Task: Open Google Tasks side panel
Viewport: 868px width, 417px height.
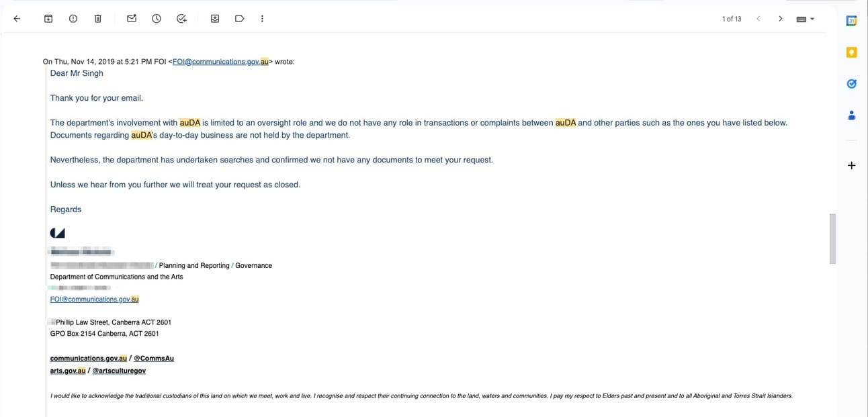Action: 851,84
